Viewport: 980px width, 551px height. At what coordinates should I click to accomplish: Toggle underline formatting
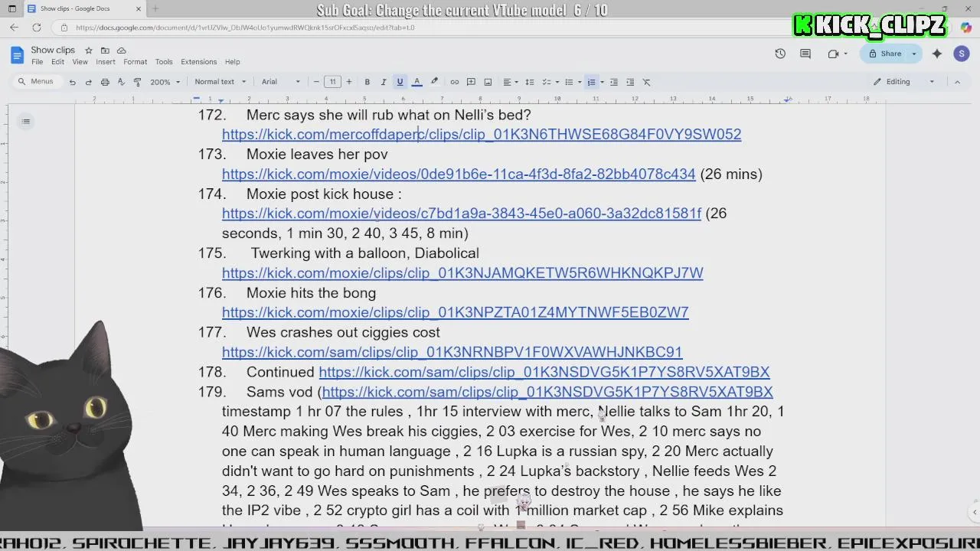click(400, 82)
